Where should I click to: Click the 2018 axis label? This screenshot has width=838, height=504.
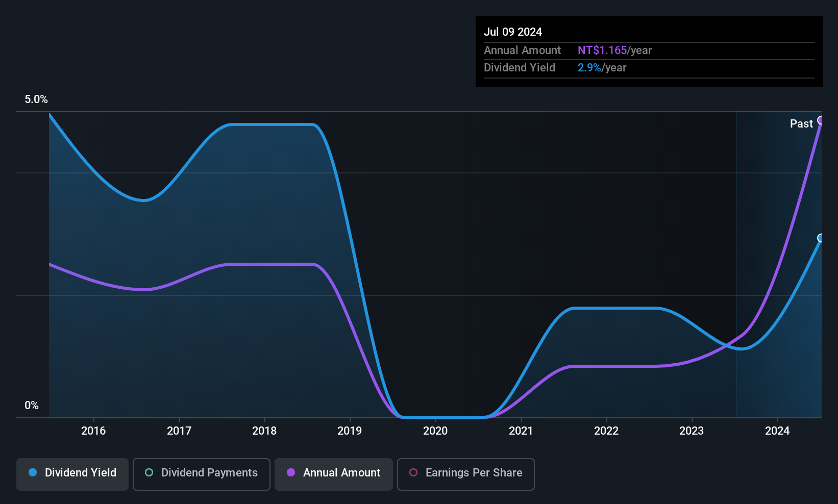tap(264, 431)
